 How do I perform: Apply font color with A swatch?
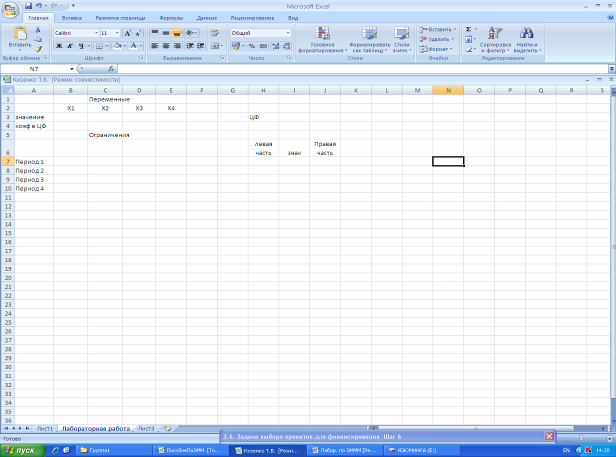click(x=134, y=46)
